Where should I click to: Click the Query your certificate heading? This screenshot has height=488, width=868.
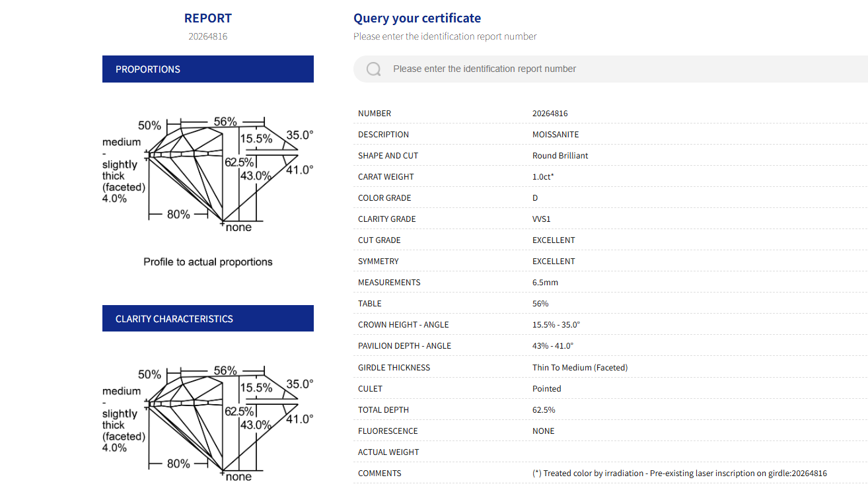point(417,18)
